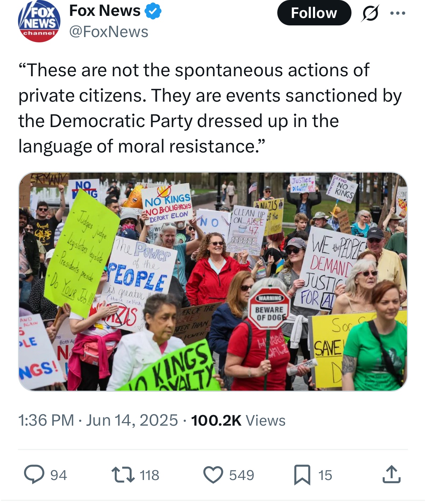426x504 pixels.
Task: Like the post with the heart icon
Action: pyautogui.click(x=213, y=474)
